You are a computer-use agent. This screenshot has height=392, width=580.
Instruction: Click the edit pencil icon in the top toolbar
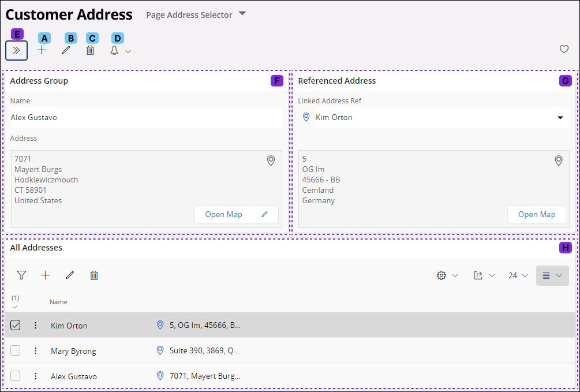(x=66, y=50)
